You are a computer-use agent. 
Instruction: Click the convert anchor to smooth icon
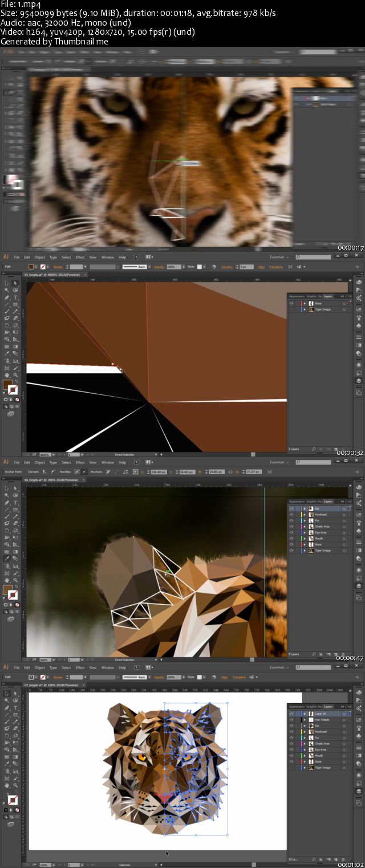(x=52, y=472)
